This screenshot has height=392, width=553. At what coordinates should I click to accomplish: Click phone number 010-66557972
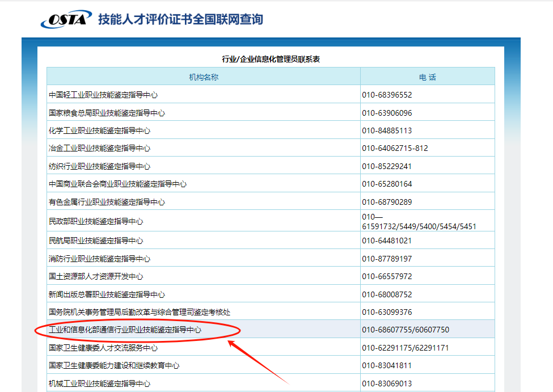387,276
